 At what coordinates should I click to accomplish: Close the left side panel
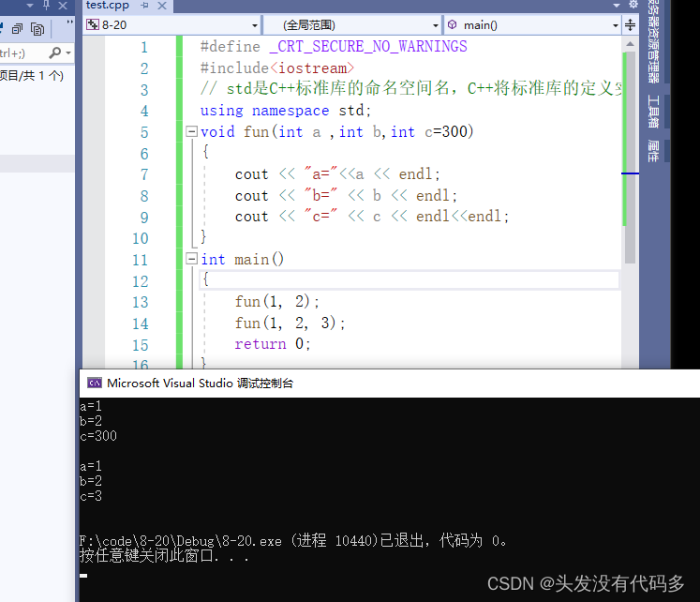click(x=63, y=6)
